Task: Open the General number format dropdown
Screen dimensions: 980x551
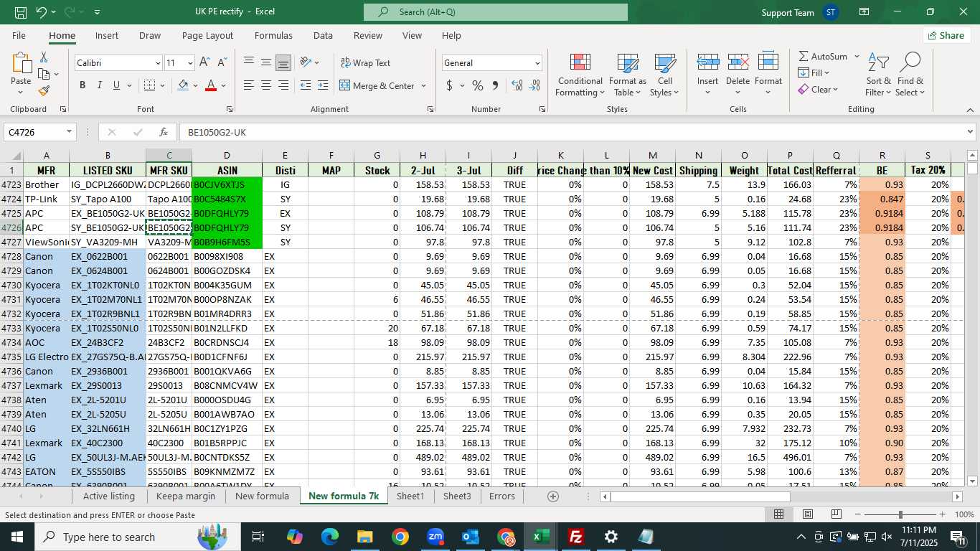Action: (537, 63)
